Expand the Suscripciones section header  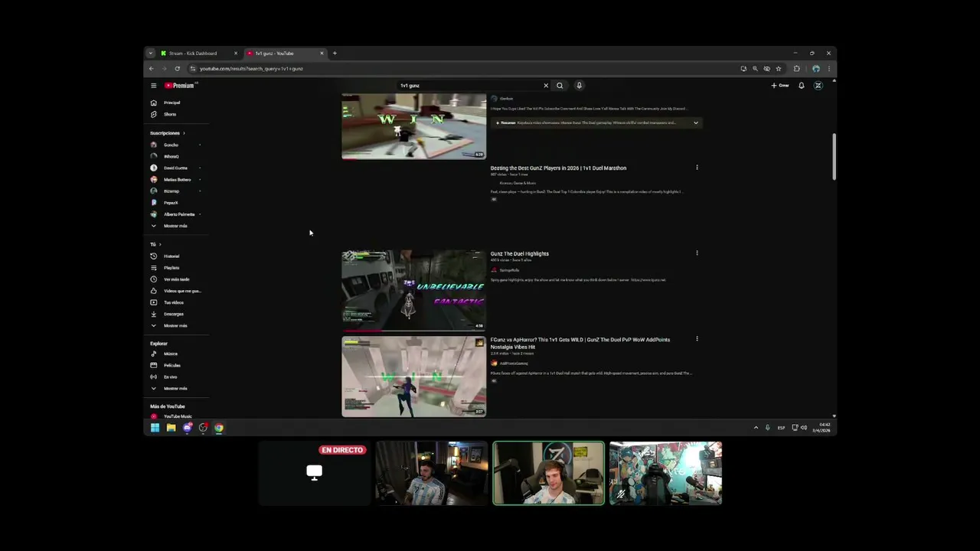pyautogui.click(x=168, y=133)
